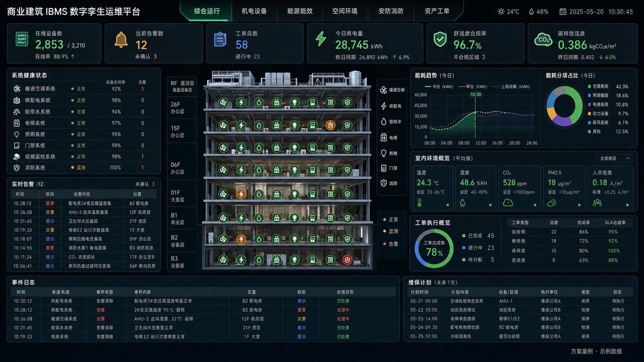
Task: Click the 给排水系统 row icon
Action: tap(16, 112)
